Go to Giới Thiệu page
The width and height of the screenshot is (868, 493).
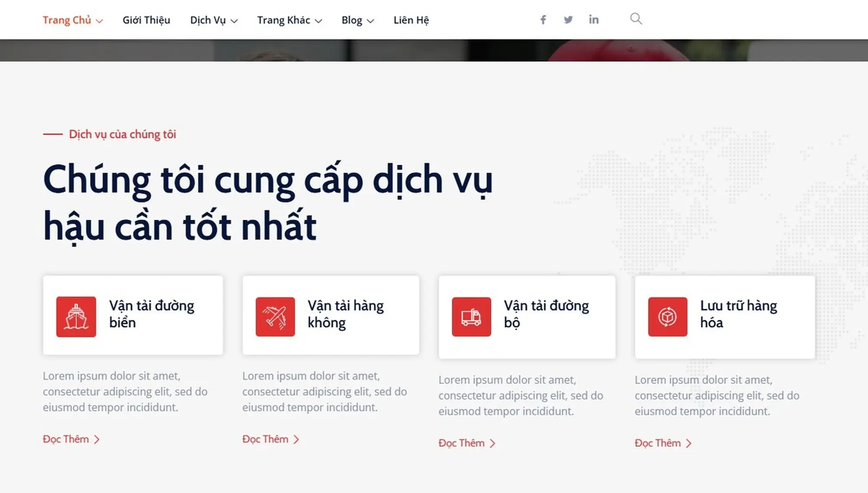click(146, 20)
